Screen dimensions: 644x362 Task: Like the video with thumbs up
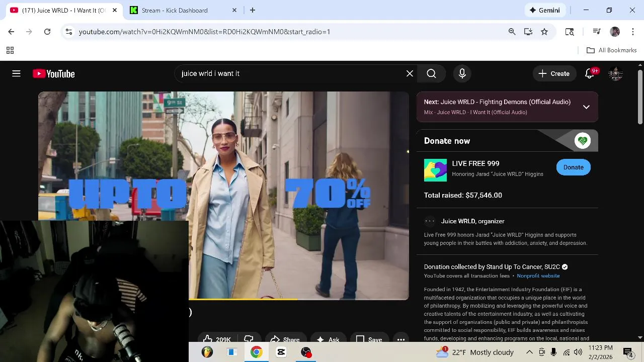tap(216, 340)
